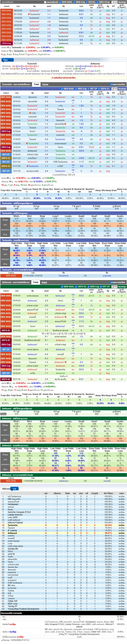Click Sundby BK row in odds table
127x644 pixels.
click(63, 549)
